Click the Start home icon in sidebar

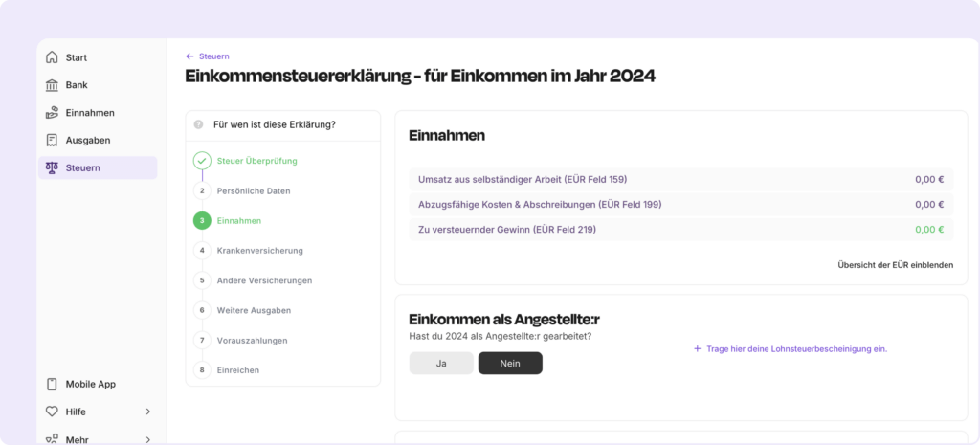[x=52, y=57]
